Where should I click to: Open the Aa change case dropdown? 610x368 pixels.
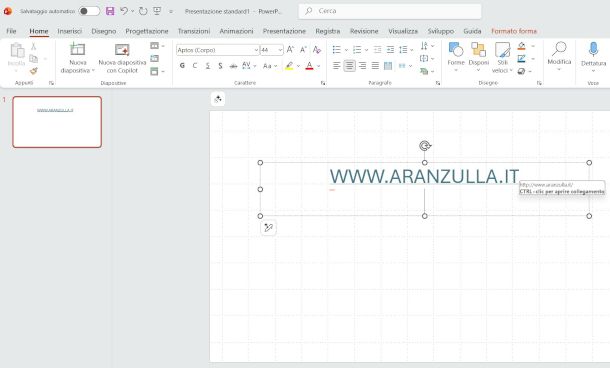(270, 66)
